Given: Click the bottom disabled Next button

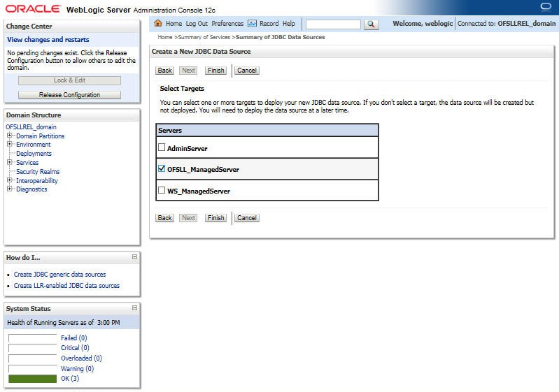Looking at the screenshot, I should tap(188, 218).
